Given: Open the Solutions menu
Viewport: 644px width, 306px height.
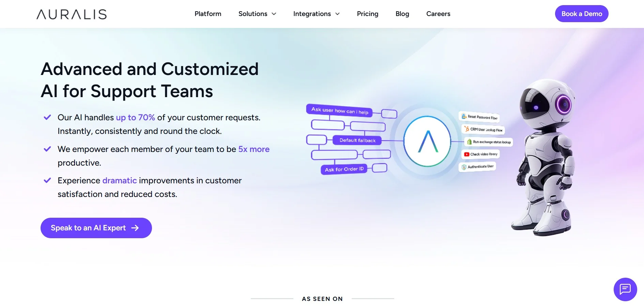Looking at the screenshot, I should (x=253, y=14).
